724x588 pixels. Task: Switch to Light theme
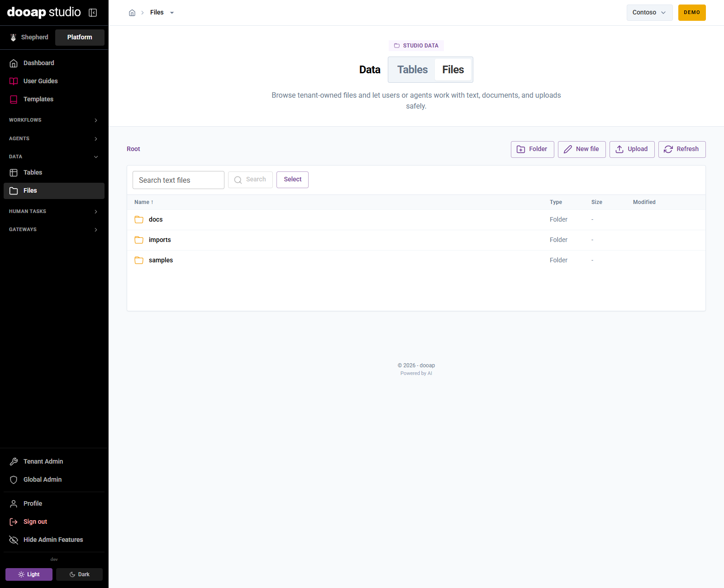tap(29, 574)
